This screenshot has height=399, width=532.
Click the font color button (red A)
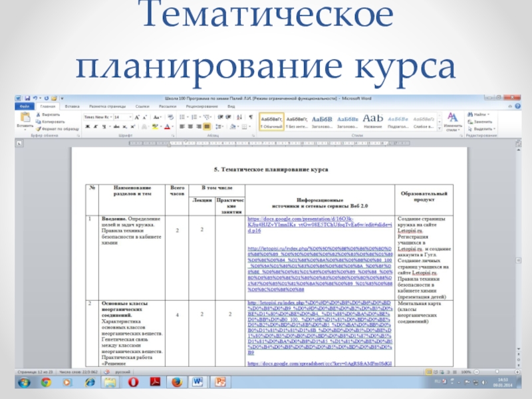click(x=167, y=126)
